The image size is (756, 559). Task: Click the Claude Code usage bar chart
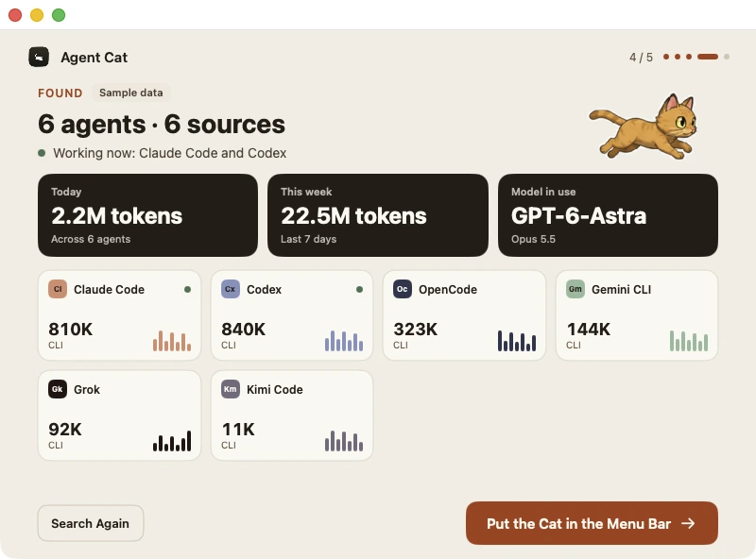(172, 341)
